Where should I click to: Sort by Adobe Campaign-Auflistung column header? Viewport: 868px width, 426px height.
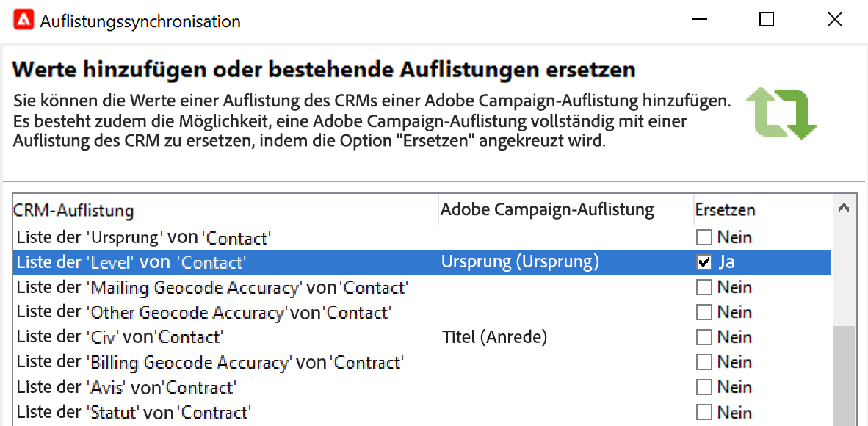click(546, 210)
